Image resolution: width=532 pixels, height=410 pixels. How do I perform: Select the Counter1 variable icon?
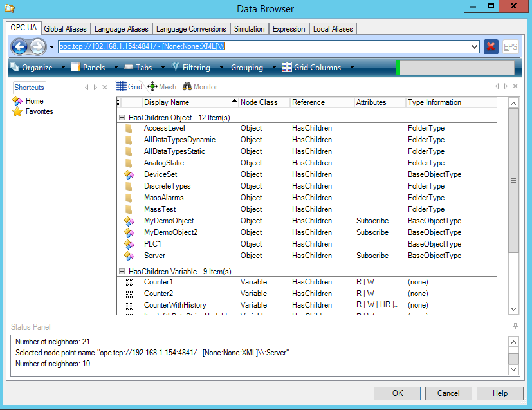[x=129, y=282]
